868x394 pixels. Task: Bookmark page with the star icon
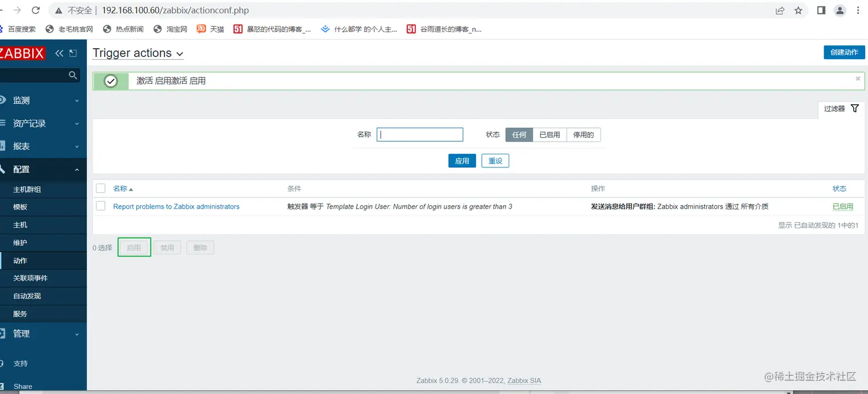coord(798,10)
